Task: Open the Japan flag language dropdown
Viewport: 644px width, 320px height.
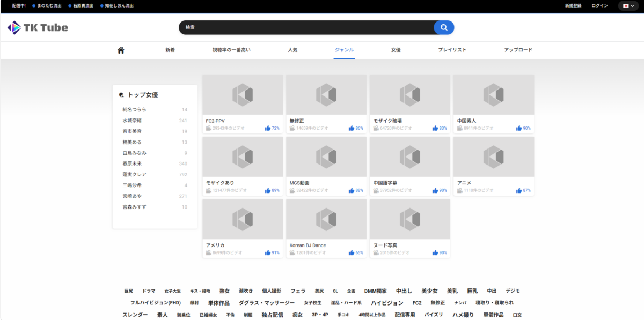Action: (x=628, y=6)
